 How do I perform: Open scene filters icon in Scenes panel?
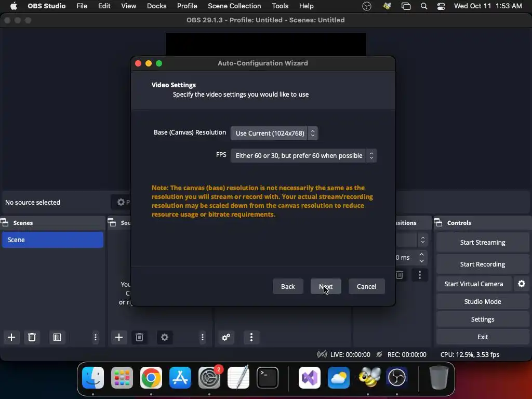(x=57, y=337)
